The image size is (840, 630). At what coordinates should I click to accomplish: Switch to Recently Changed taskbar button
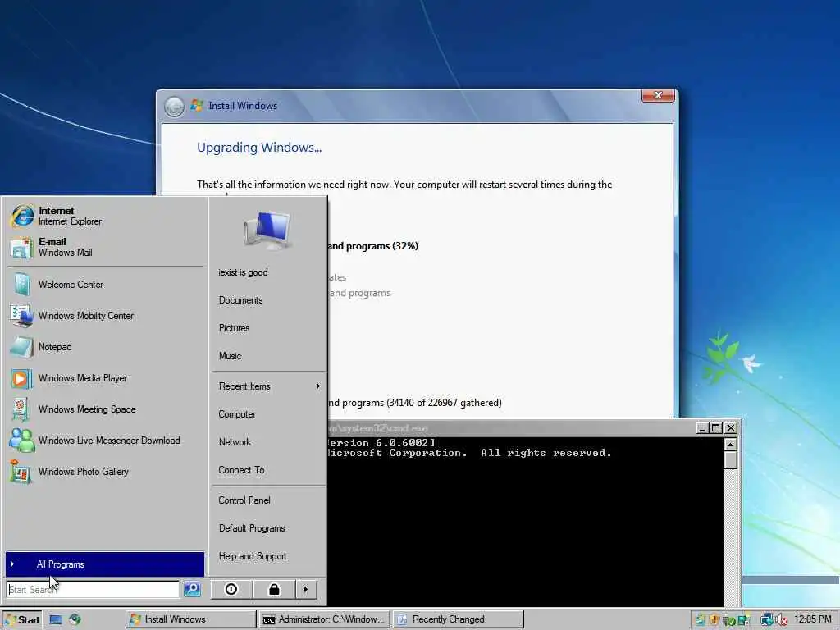pos(458,619)
